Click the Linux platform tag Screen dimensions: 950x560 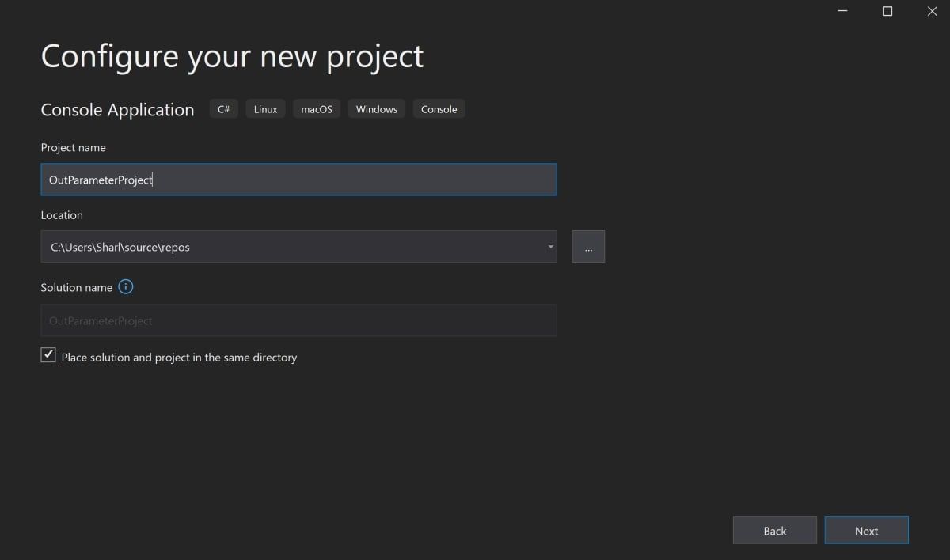click(265, 109)
